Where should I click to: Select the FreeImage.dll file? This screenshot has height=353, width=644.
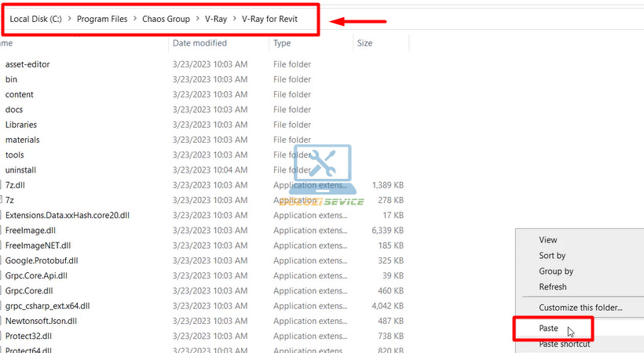tap(31, 230)
